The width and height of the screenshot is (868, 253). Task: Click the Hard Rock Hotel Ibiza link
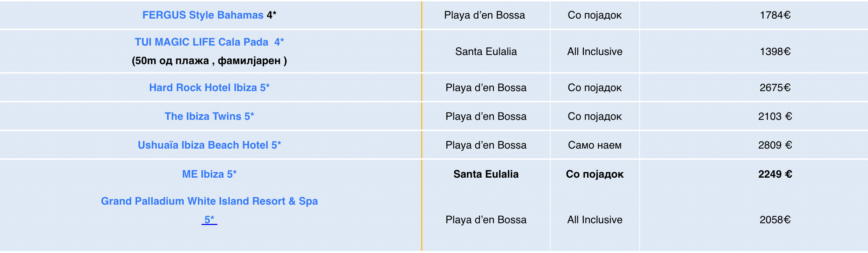point(209,88)
